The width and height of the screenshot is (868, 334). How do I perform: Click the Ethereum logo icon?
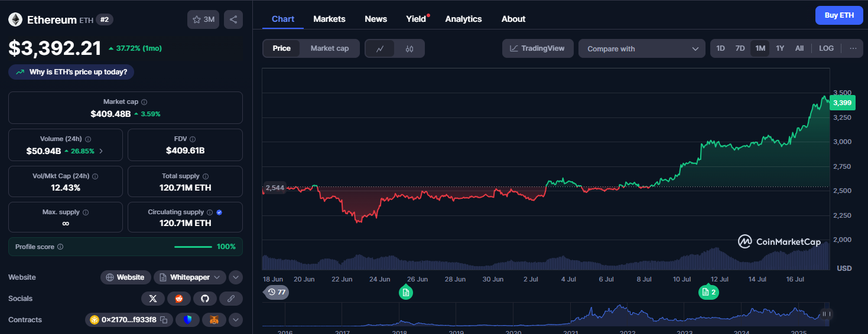(x=15, y=19)
